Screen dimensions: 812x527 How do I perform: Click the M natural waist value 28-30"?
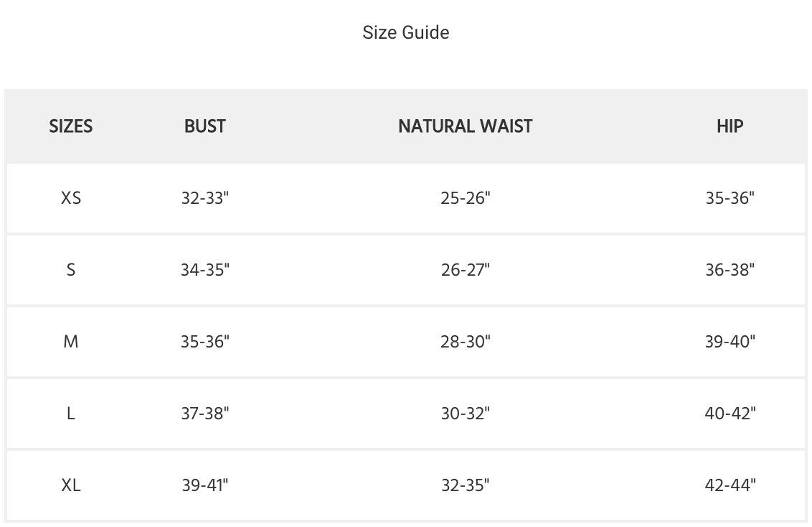coord(465,342)
